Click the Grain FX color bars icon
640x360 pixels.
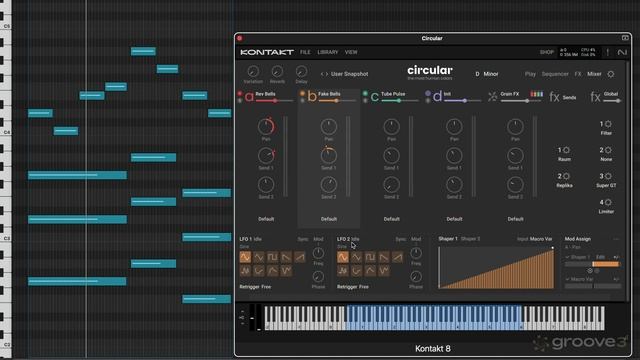[x=536, y=94]
